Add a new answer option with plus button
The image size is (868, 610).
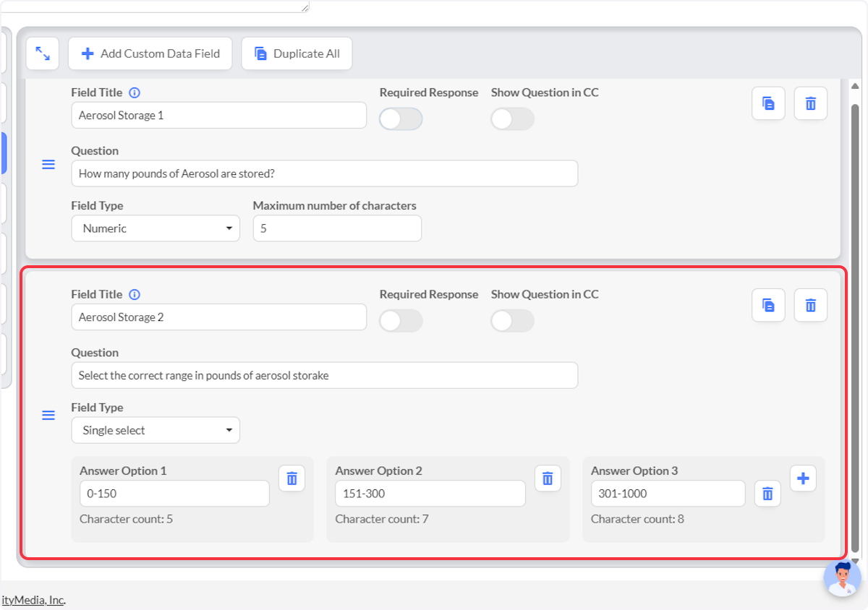[x=803, y=478]
